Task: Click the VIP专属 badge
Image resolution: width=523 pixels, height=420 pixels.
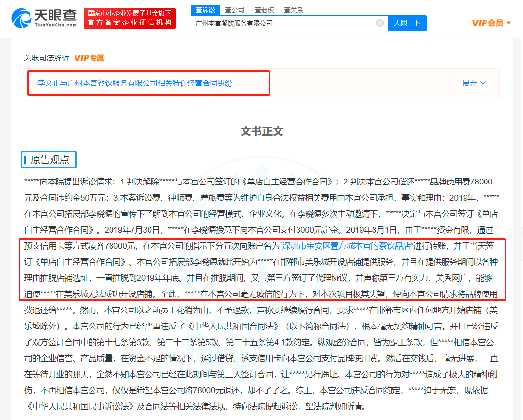Action: [89, 58]
